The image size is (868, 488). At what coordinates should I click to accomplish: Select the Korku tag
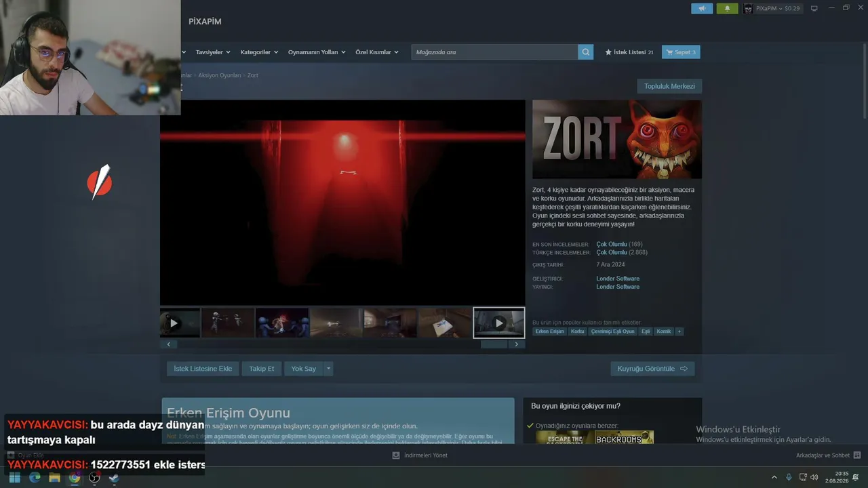tap(577, 331)
